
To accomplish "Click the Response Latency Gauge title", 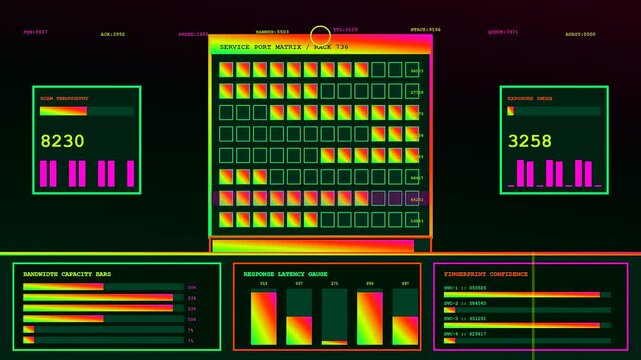I will point(285,274).
